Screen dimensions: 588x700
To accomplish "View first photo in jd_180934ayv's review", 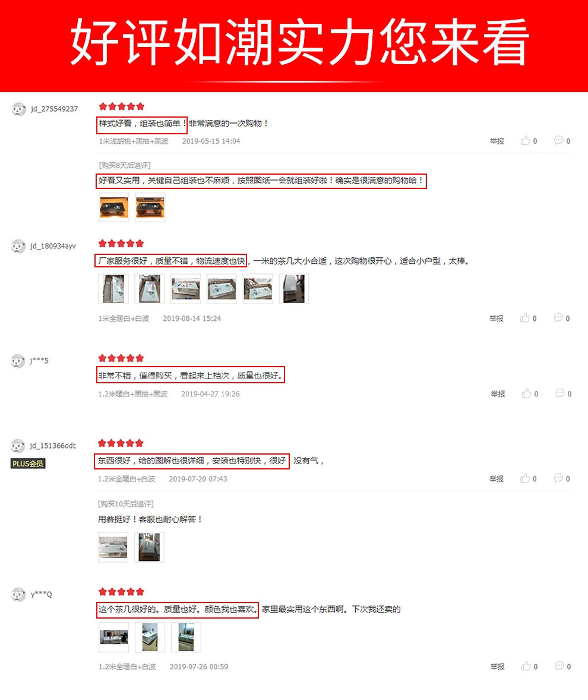I will coord(113,289).
